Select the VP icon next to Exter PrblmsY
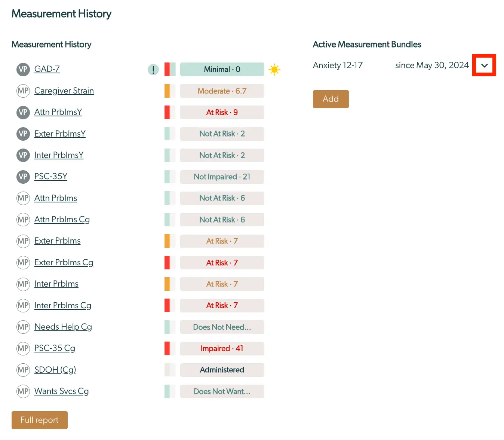Image resolution: width=504 pixels, height=440 pixels. (x=23, y=134)
